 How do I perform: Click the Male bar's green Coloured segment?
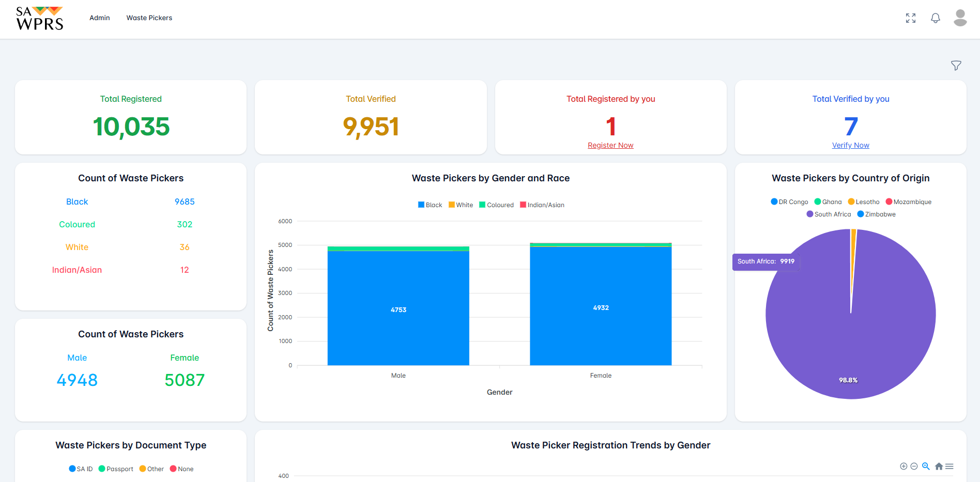pyautogui.click(x=399, y=248)
